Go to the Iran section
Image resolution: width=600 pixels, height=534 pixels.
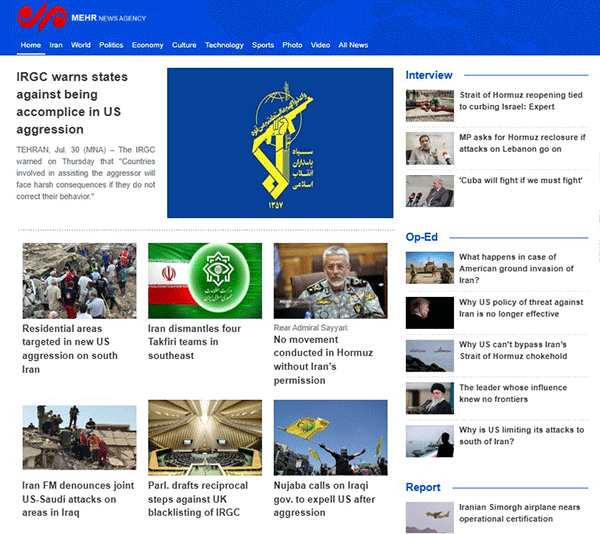(x=56, y=45)
